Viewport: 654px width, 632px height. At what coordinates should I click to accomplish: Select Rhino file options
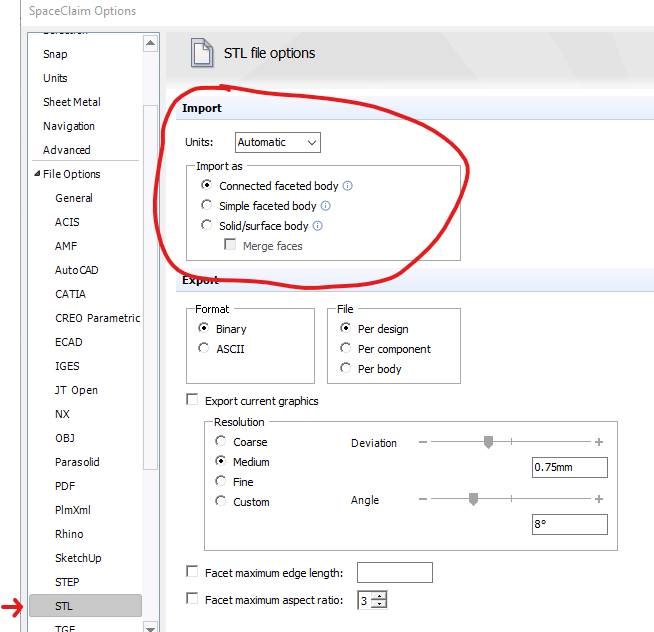point(69,534)
